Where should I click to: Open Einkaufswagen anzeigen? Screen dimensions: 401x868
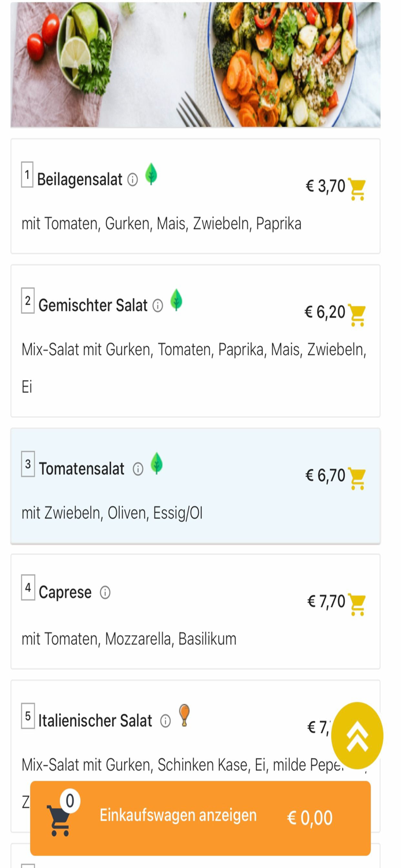coord(178,815)
